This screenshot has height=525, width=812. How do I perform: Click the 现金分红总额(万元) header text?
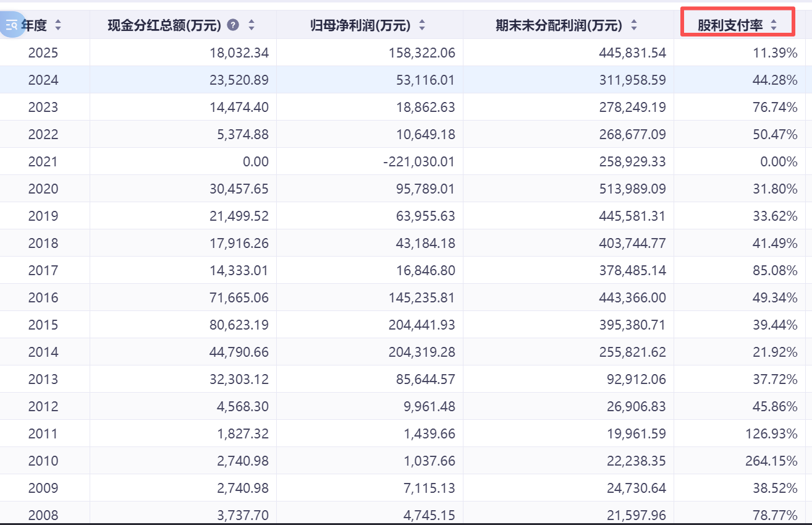(x=164, y=25)
